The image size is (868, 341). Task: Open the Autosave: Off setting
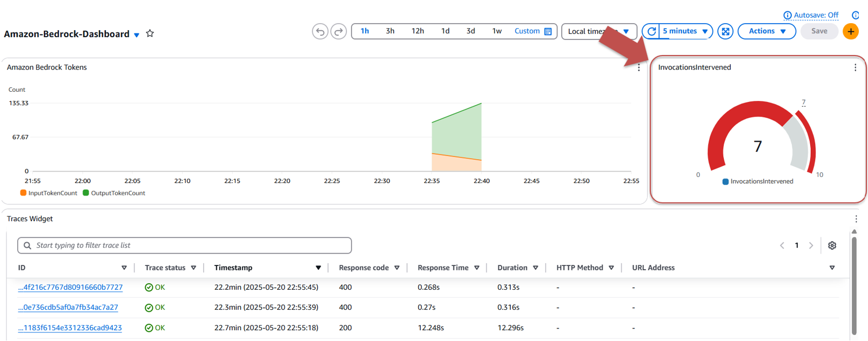816,15
